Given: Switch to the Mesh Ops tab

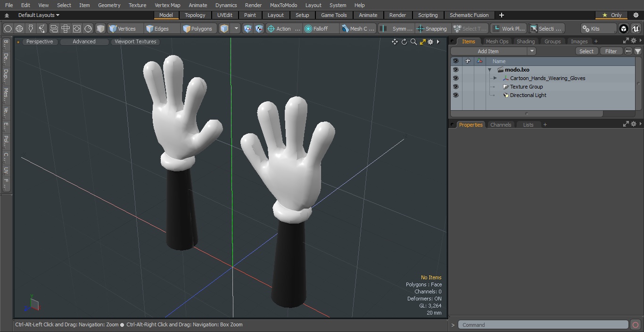Looking at the screenshot, I should pos(497,41).
